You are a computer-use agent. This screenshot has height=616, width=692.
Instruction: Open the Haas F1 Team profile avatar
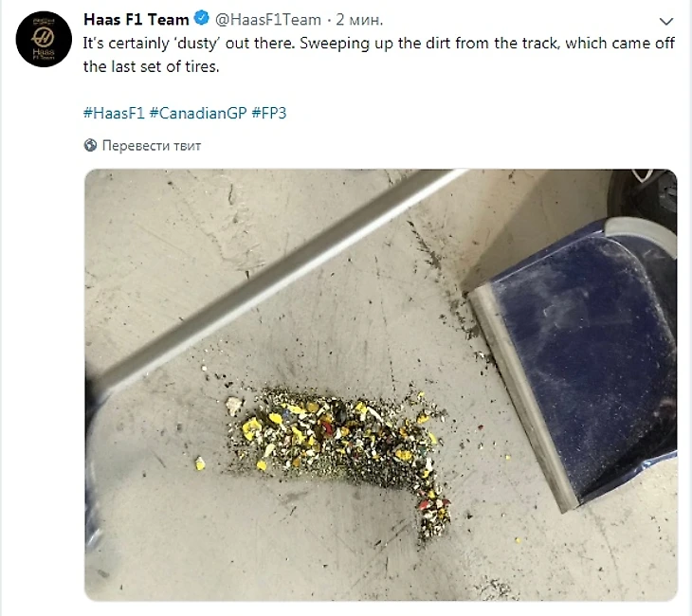coord(44,39)
